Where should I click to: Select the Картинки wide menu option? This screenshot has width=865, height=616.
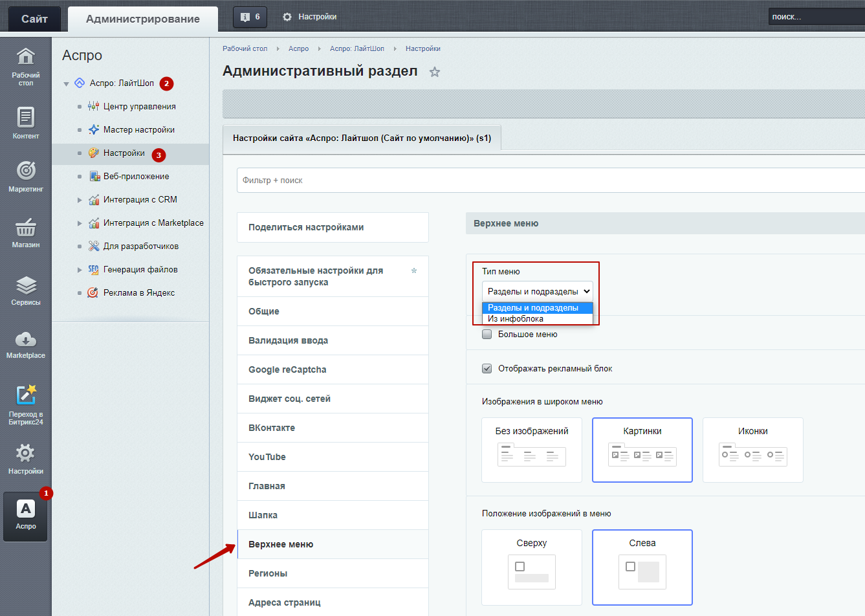coord(642,450)
